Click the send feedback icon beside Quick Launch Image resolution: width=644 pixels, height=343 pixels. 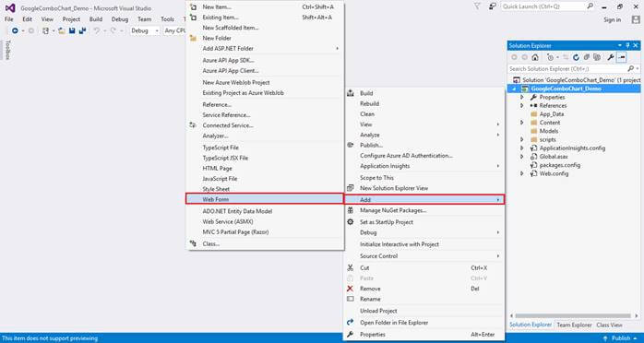point(493,6)
